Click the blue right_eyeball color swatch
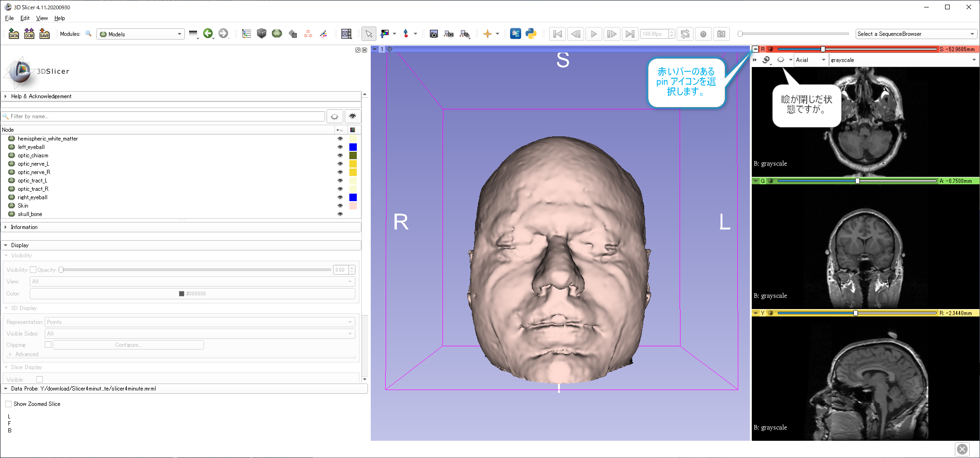This screenshot has height=458, width=980. (x=353, y=197)
